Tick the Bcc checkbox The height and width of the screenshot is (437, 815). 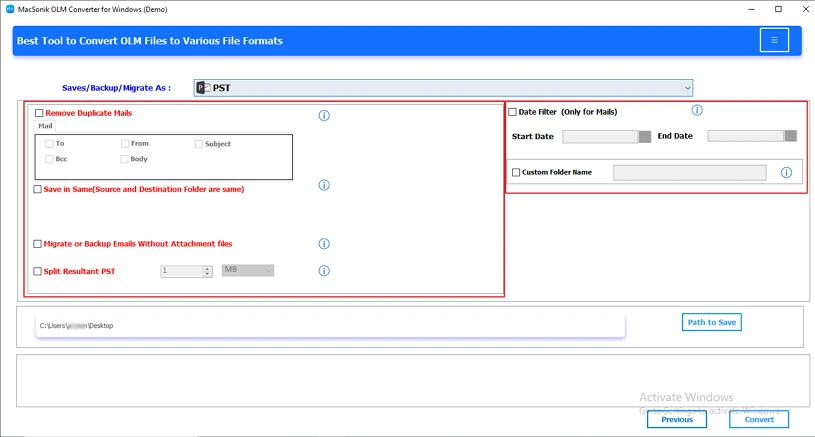click(x=49, y=159)
